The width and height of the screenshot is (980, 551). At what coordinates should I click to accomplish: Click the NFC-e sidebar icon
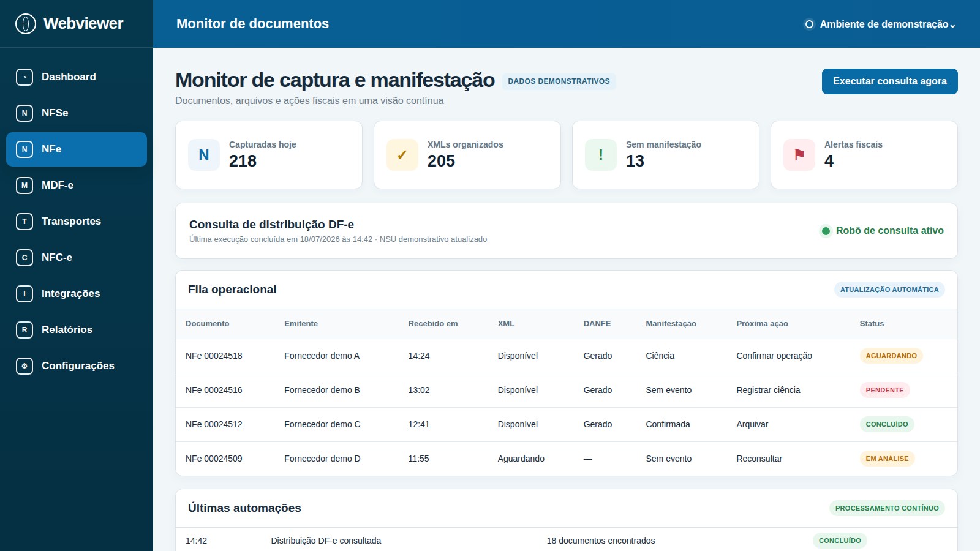coord(24,258)
